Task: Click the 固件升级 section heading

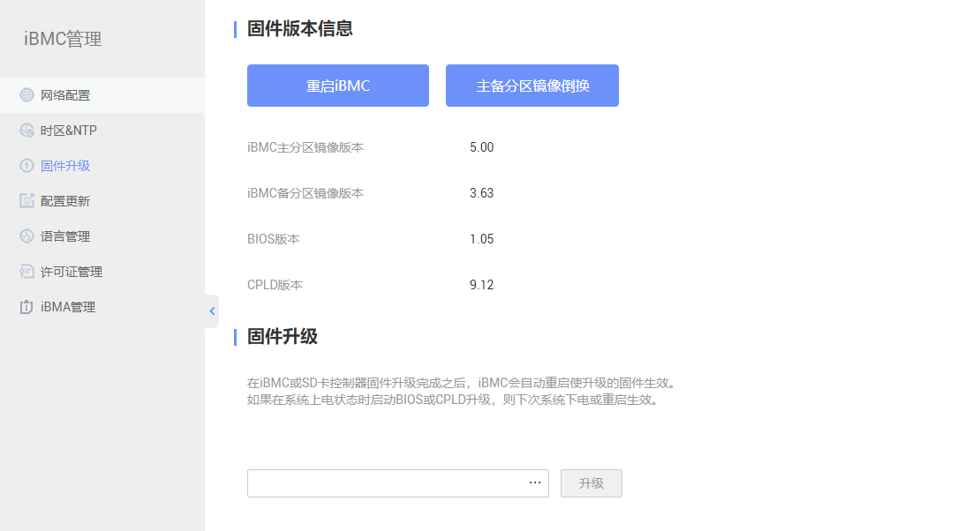Action: click(283, 337)
